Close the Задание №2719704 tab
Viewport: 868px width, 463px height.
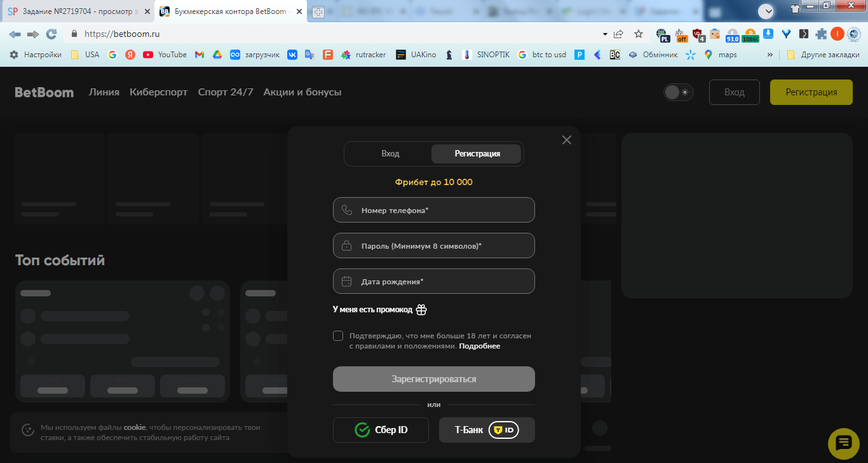147,11
